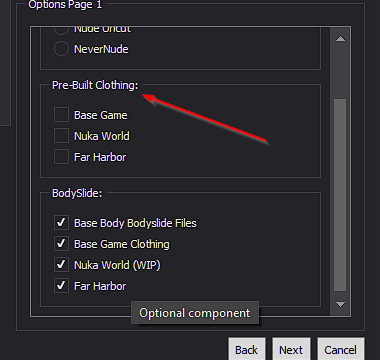Click the scroll down arrow
The image size is (380, 360).
coord(340,304)
